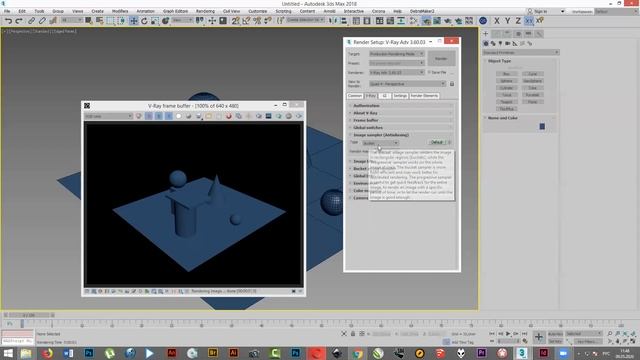Image resolution: width=640 pixels, height=360 pixels.
Task: Open the Standard Primitives dropdown
Action: point(521,52)
